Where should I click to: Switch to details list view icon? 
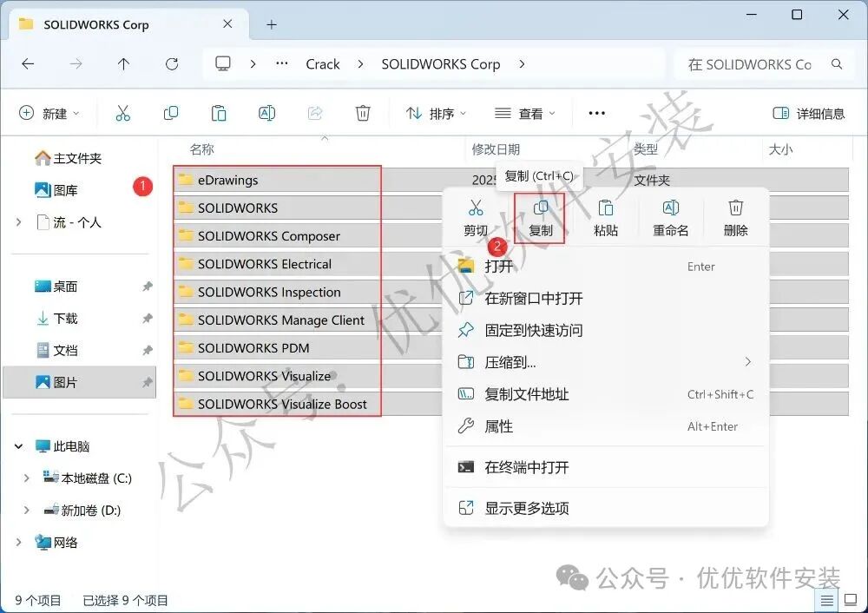(826, 600)
